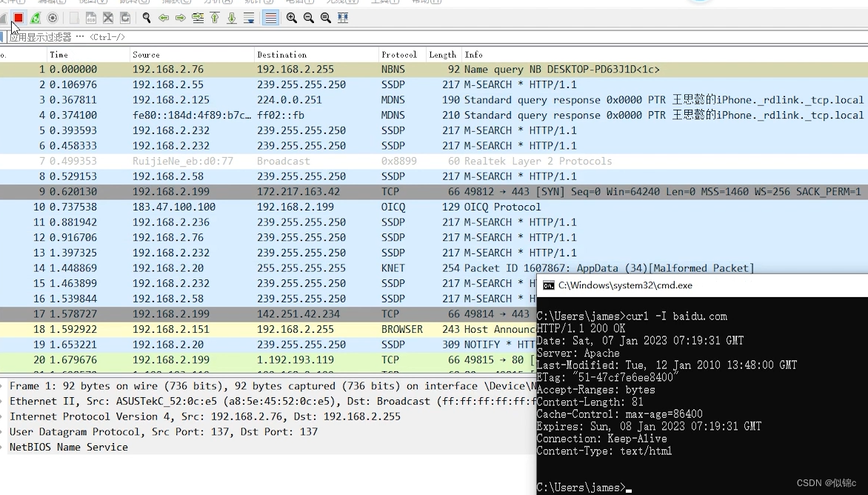The height and width of the screenshot is (495, 868).
Task: Stop the running packet capture
Action: pyautogui.click(x=19, y=19)
